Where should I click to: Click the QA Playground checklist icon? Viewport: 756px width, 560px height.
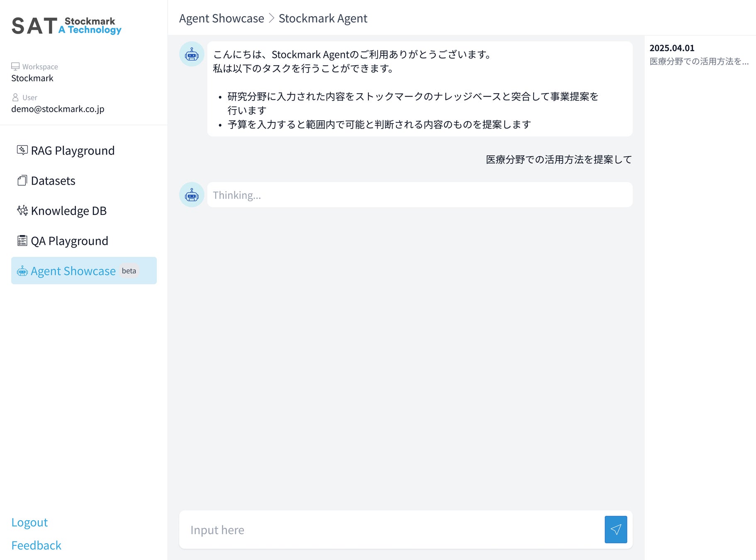pos(22,241)
